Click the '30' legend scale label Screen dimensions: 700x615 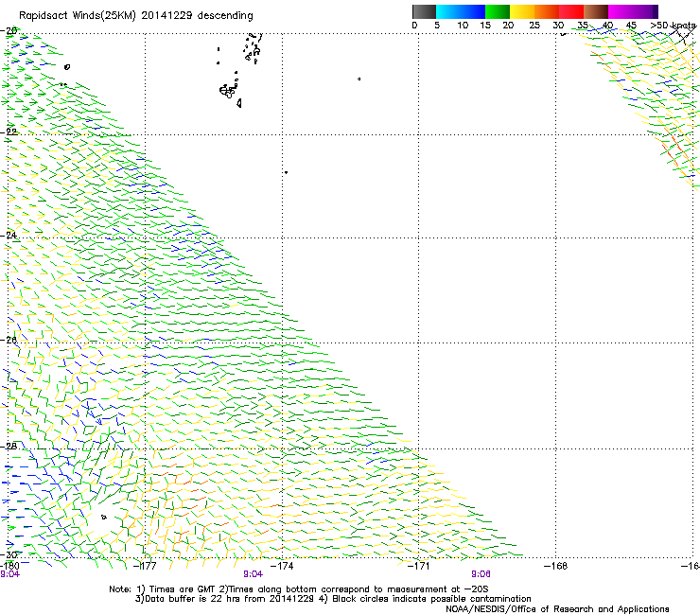(x=558, y=26)
